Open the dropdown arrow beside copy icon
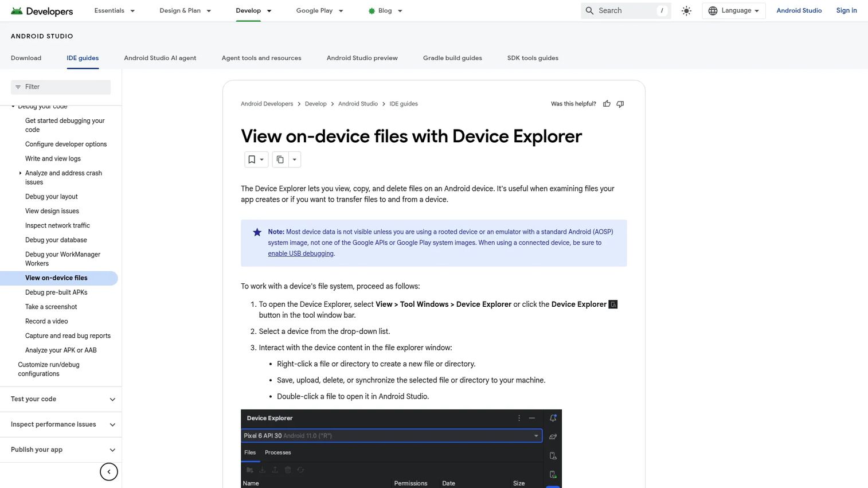The image size is (868, 488). click(x=294, y=159)
